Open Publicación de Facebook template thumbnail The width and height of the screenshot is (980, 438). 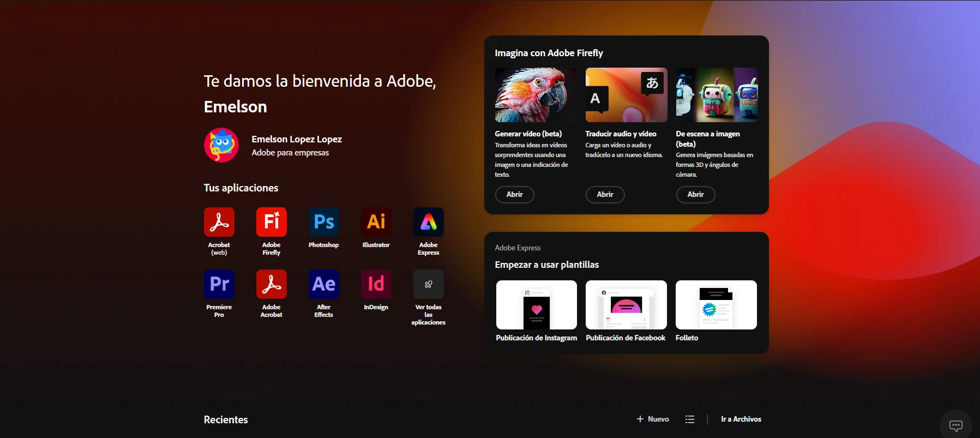tap(626, 305)
